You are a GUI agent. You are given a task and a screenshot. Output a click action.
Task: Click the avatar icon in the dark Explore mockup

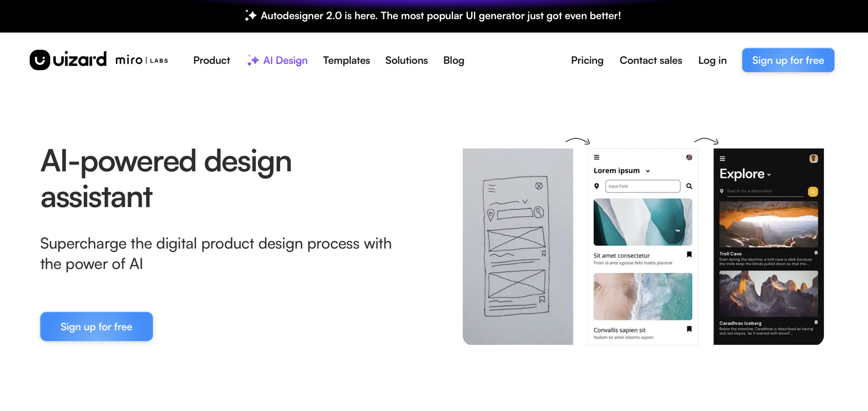click(813, 159)
